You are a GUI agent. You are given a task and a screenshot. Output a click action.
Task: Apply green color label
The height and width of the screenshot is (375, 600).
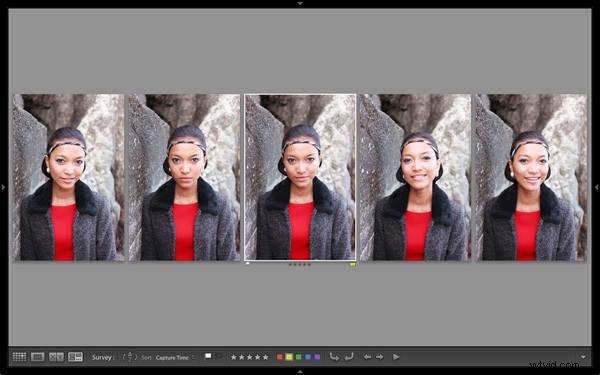point(298,357)
